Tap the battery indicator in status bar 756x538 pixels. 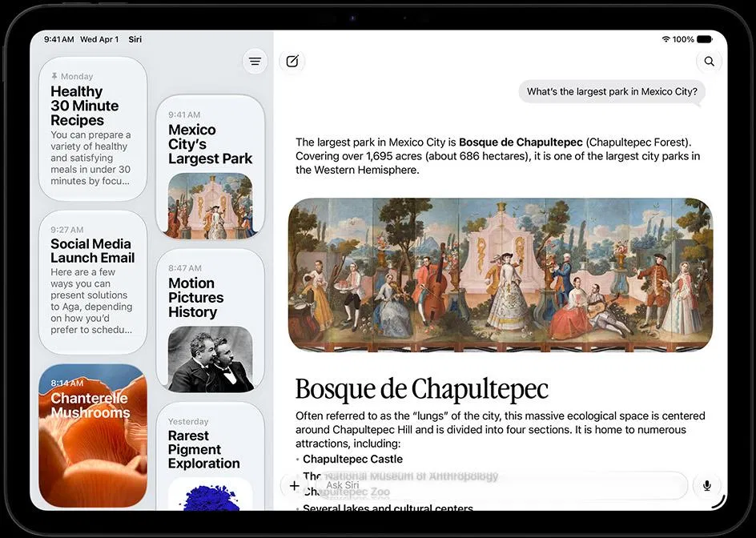(x=705, y=39)
